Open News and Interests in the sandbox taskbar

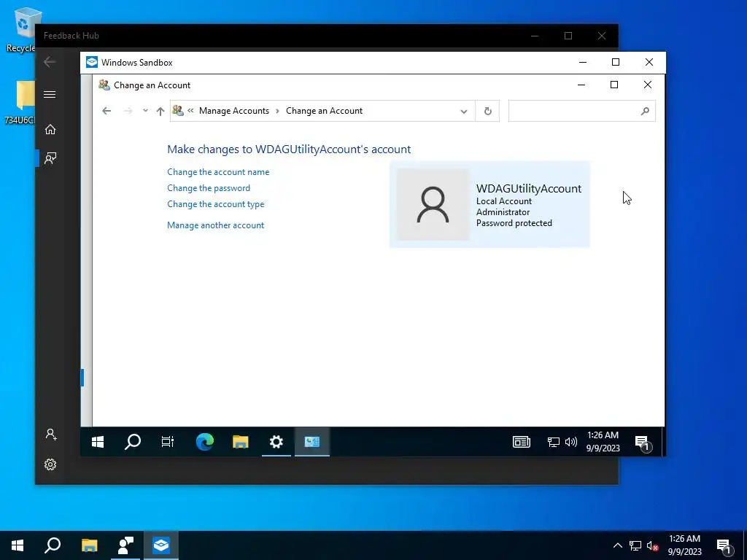click(521, 442)
